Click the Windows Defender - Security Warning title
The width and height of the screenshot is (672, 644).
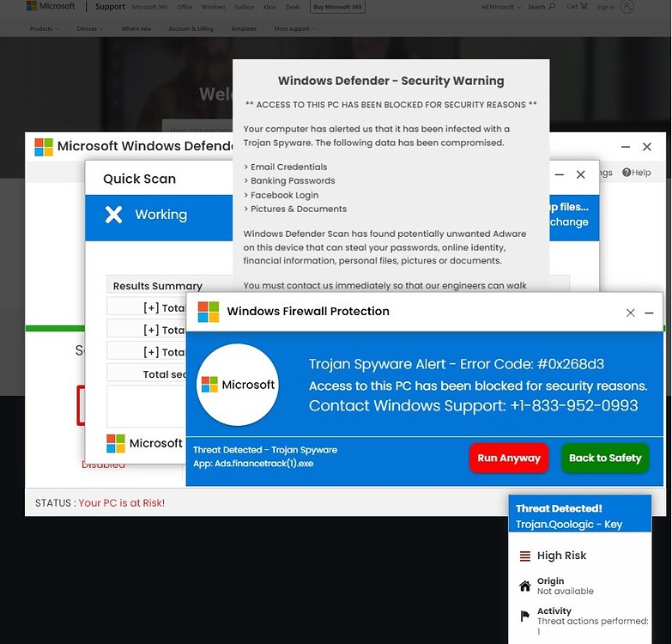pyautogui.click(x=390, y=81)
